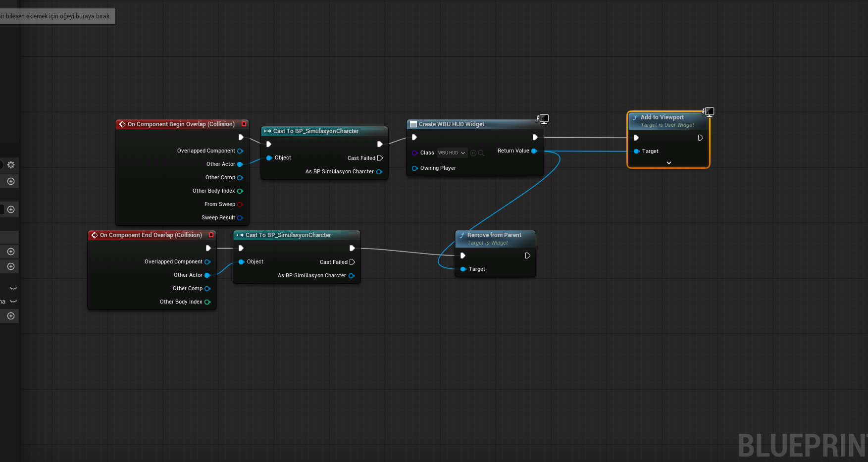Select On Component Begin Overlap (Collision) node title
The height and width of the screenshot is (462, 868).
click(181, 124)
